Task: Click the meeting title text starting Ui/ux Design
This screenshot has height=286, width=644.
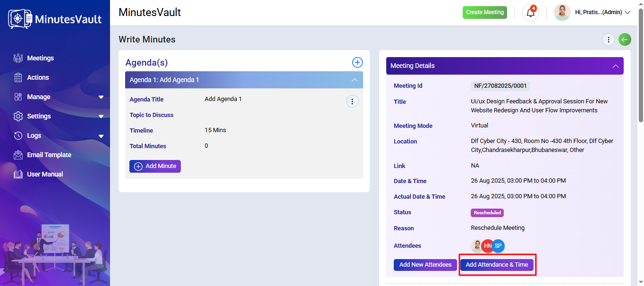Action: pyautogui.click(x=539, y=106)
